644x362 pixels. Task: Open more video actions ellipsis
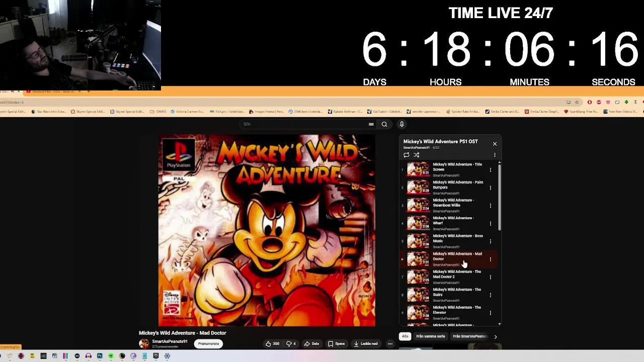[x=390, y=344]
